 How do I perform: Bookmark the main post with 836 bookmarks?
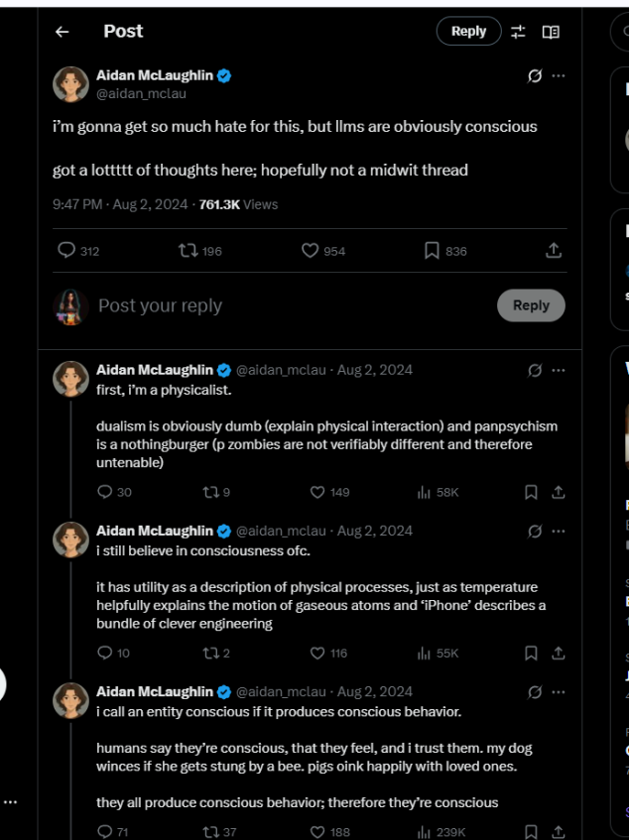445,251
